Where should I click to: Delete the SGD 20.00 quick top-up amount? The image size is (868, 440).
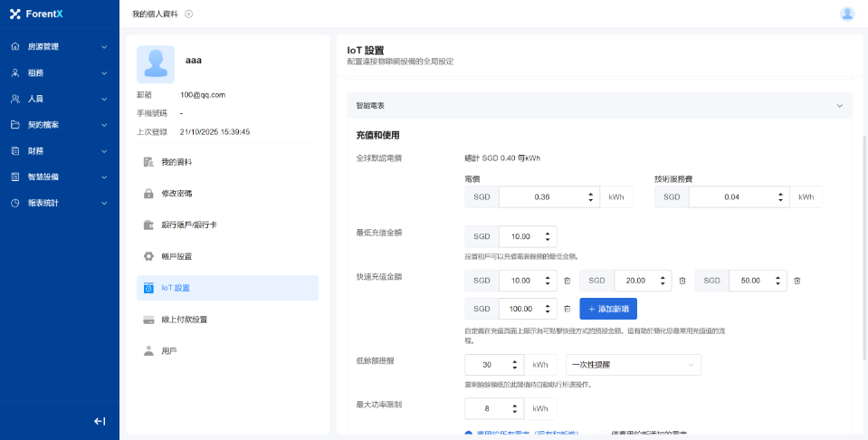(682, 281)
